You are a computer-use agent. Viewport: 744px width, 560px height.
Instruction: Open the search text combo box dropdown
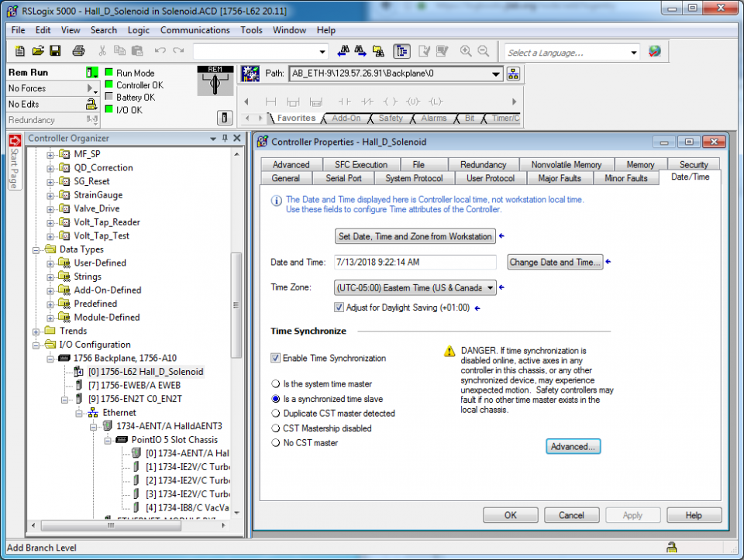(x=322, y=52)
